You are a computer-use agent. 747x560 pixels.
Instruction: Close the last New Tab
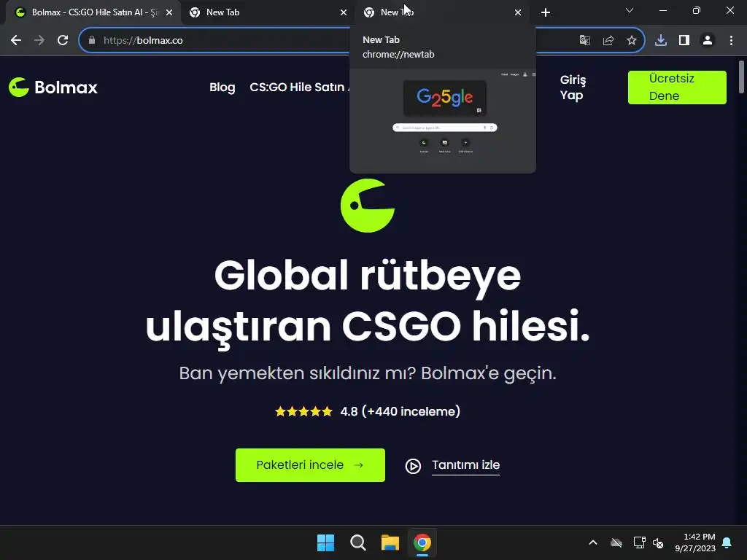(518, 12)
